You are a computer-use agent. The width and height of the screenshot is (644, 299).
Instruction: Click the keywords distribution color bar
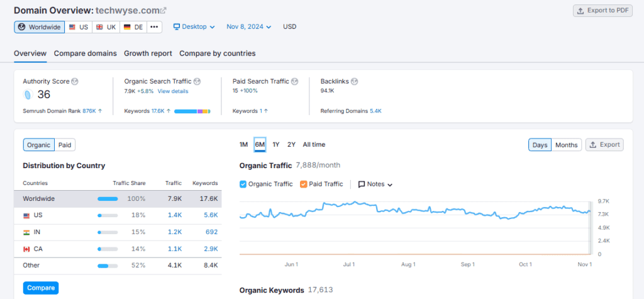pyautogui.click(x=192, y=111)
